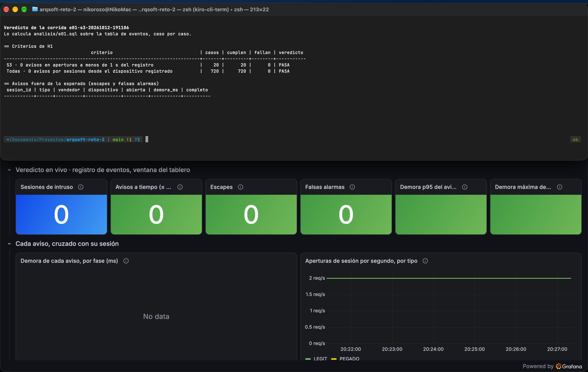Image resolution: width=588 pixels, height=372 pixels.
Task: Click the 720 casos value in Todas row
Action: point(215,71)
